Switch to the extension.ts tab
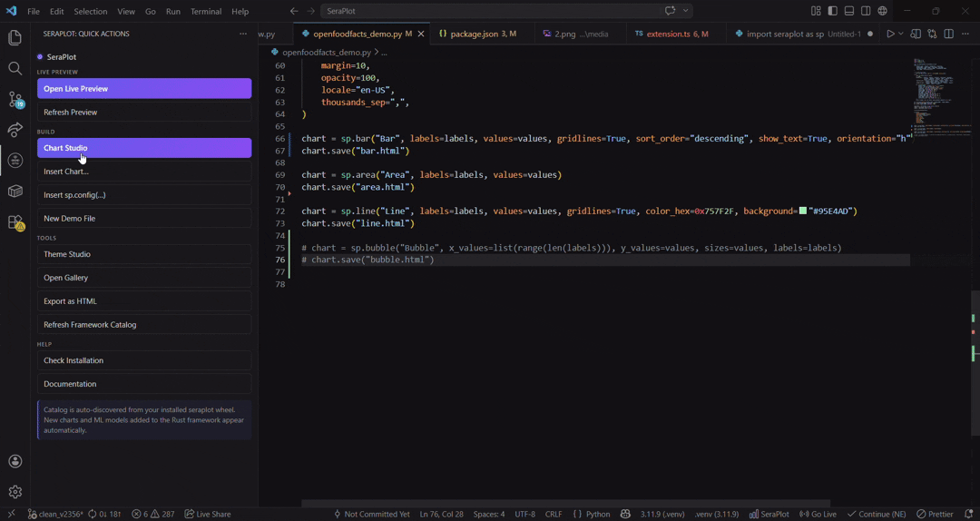The width and height of the screenshot is (980, 521). pos(677,34)
